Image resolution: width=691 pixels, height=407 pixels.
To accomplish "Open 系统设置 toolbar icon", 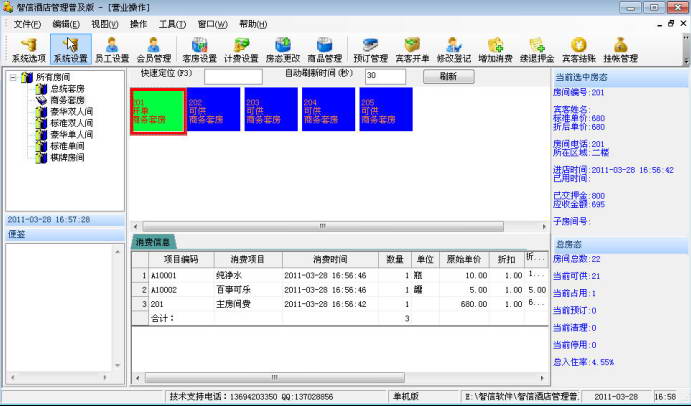I will pos(71,50).
